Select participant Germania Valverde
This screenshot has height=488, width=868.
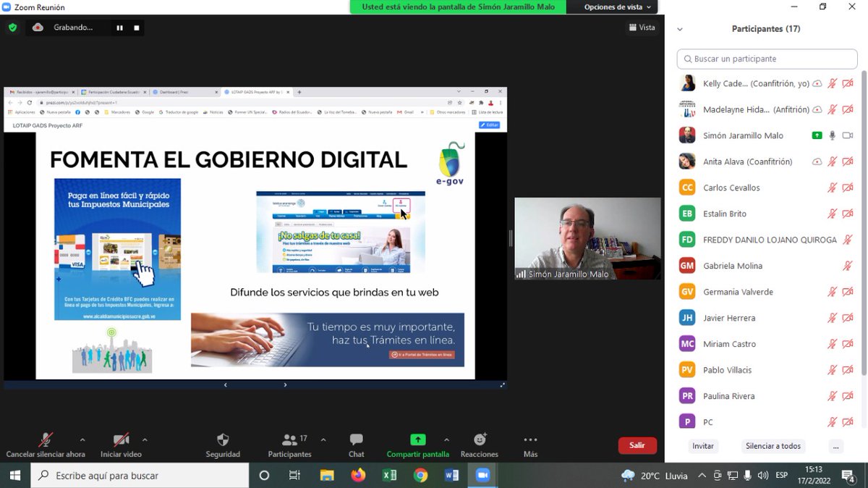(766, 292)
